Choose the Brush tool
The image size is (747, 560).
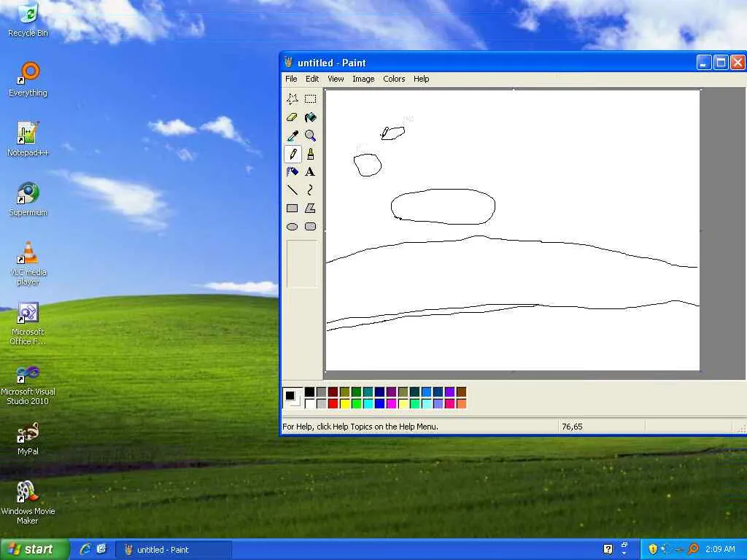point(311,154)
